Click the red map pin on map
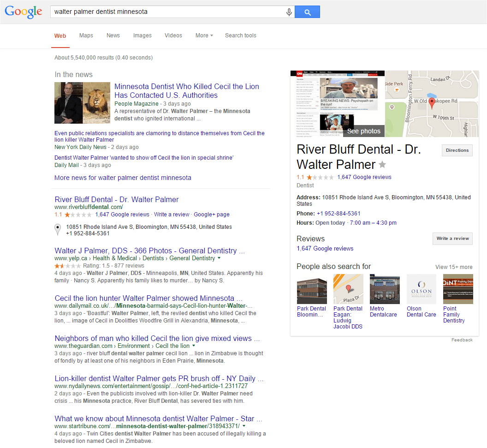Screen dimensions: 487x448 point(432,103)
